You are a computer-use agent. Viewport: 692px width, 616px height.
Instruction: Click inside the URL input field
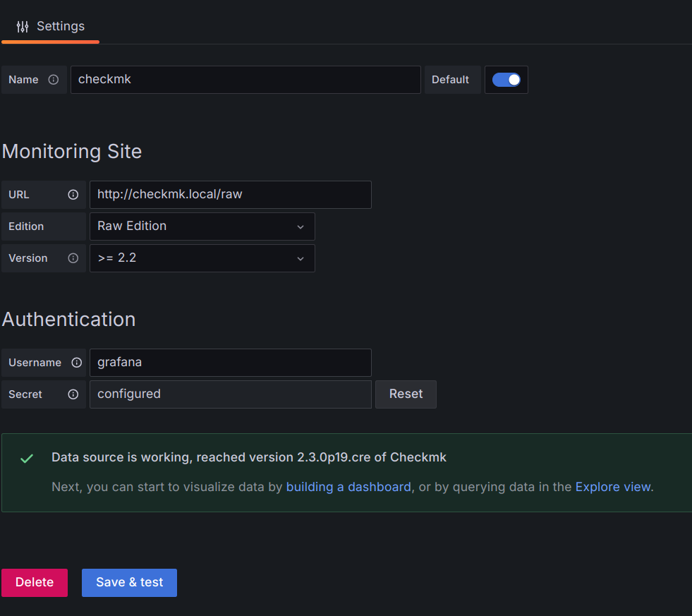tap(231, 195)
